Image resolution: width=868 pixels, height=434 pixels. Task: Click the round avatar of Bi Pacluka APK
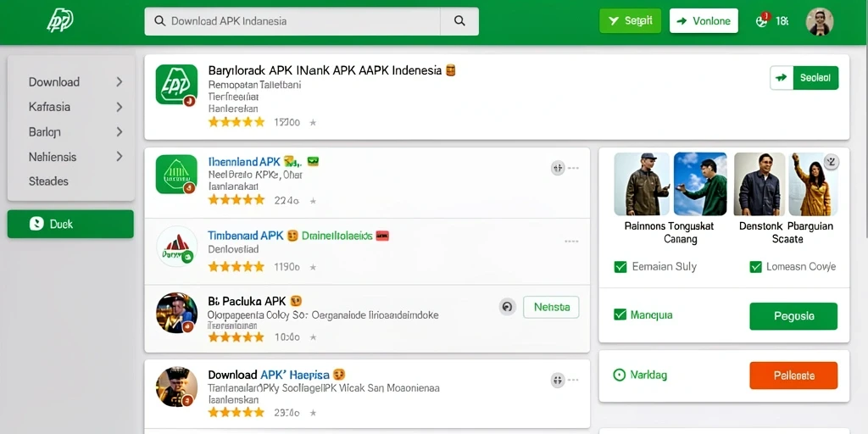(x=176, y=313)
